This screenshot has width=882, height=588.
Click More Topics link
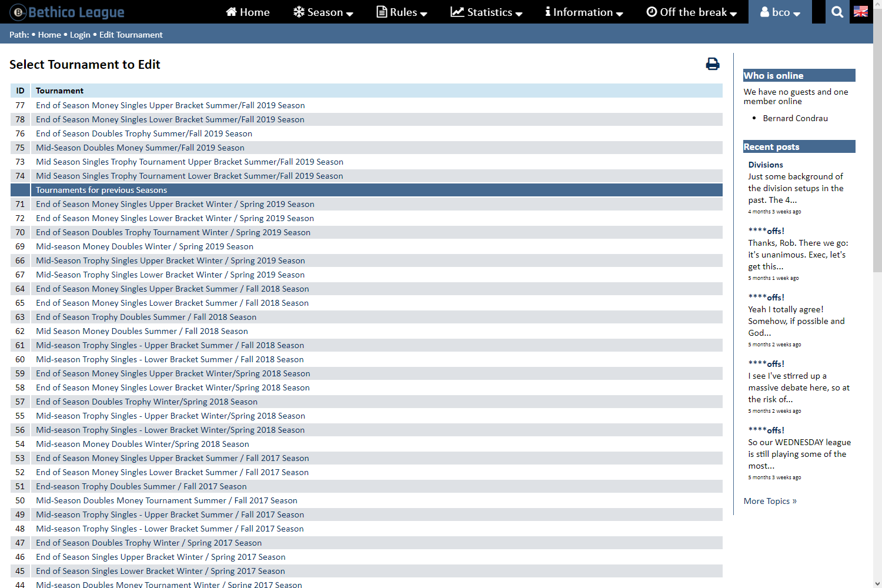[770, 501]
